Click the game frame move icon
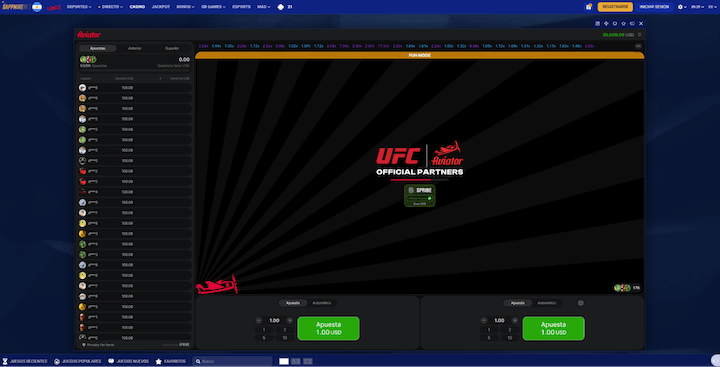This screenshot has width=720, height=367. [606, 23]
